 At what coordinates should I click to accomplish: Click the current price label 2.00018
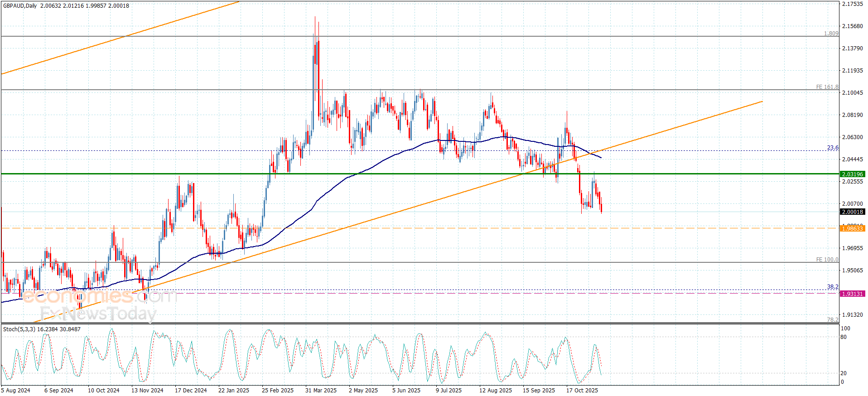pos(852,212)
